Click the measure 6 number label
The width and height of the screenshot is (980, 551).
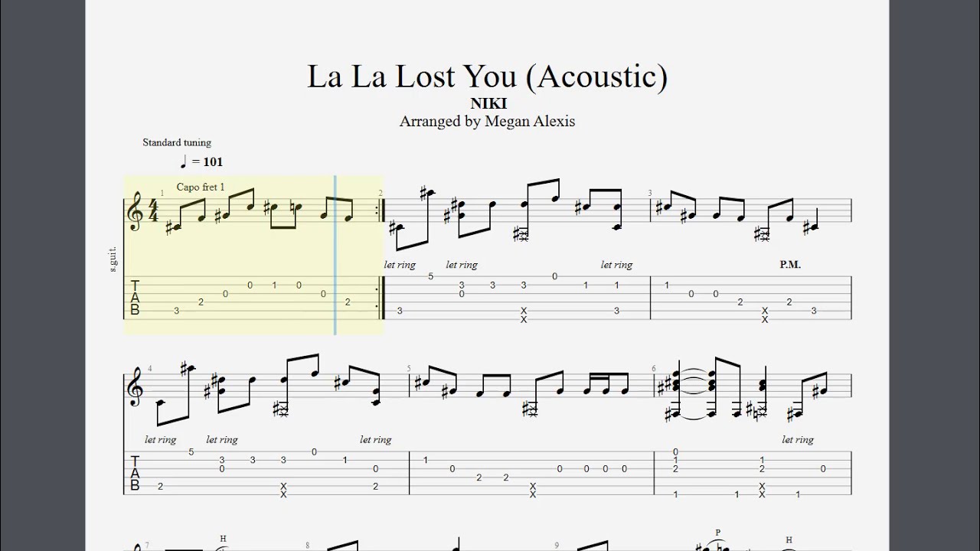pyautogui.click(x=654, y=368)
